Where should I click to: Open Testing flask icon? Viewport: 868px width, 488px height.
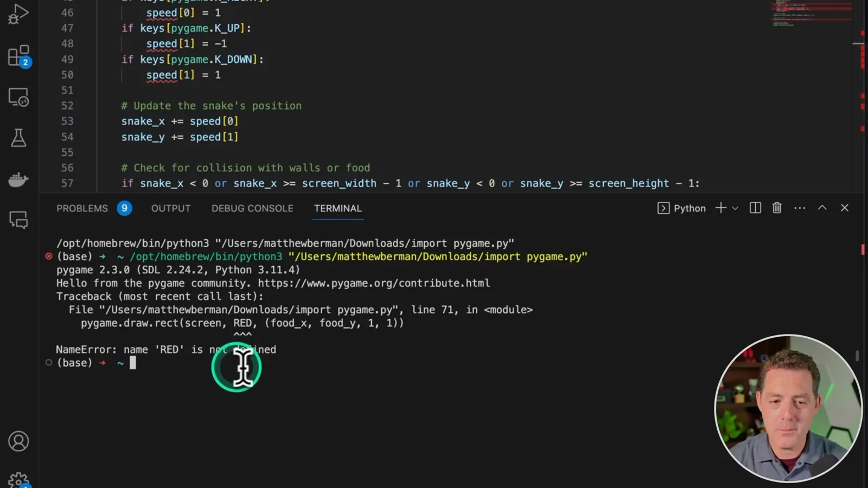point(18,138)
